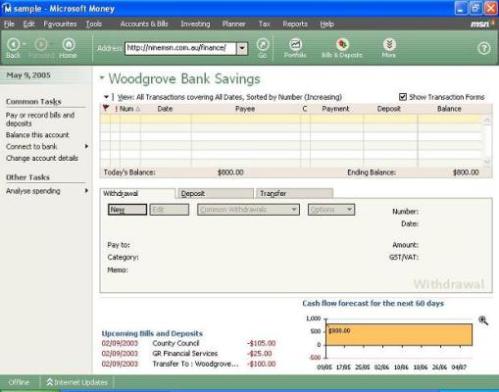Click Analyse spending link
Image resolution: width=499 pixels, height=392 pixels.
click(x=33, y=191)
